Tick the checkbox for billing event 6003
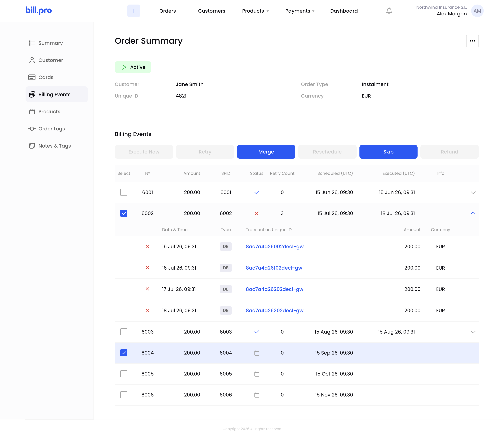Image resolution: width=504 pixels, height=436 pixels. point(124,332)
